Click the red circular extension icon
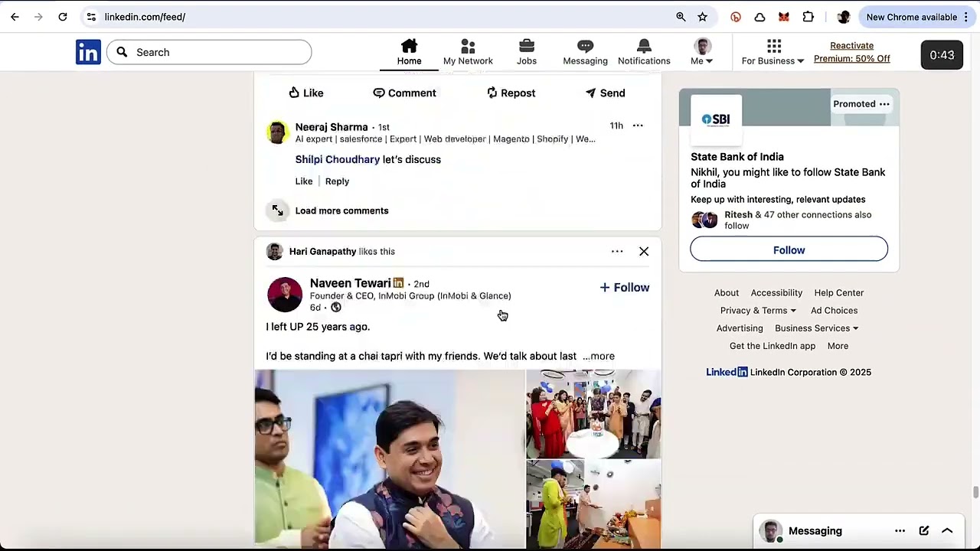Image resolution: width=980 pixels, height=551 pixels. coord(736,17)
